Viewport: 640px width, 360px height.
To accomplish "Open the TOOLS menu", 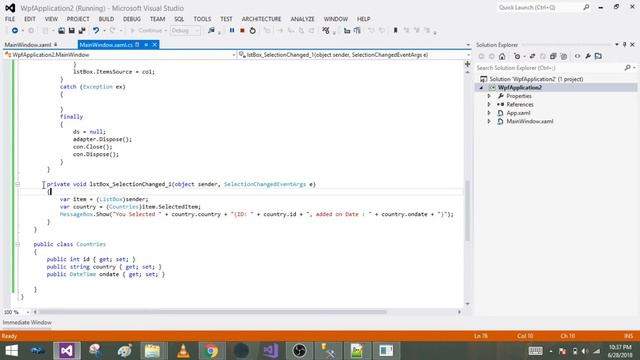I will pyautogui.click(x=202, y=19).
